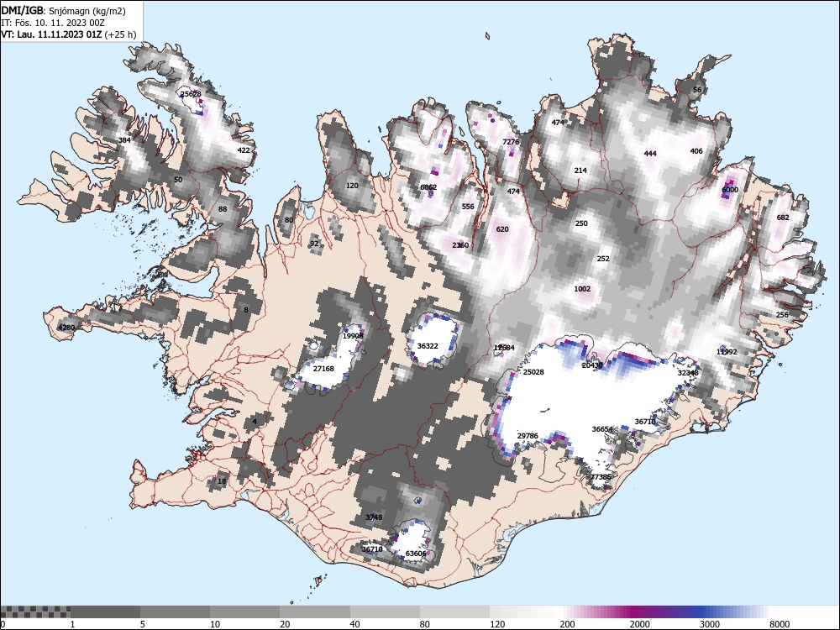Click the snow value '18' near Reykjanes
The width and height of the screenshot is (840, 630).
click(222, 481)
